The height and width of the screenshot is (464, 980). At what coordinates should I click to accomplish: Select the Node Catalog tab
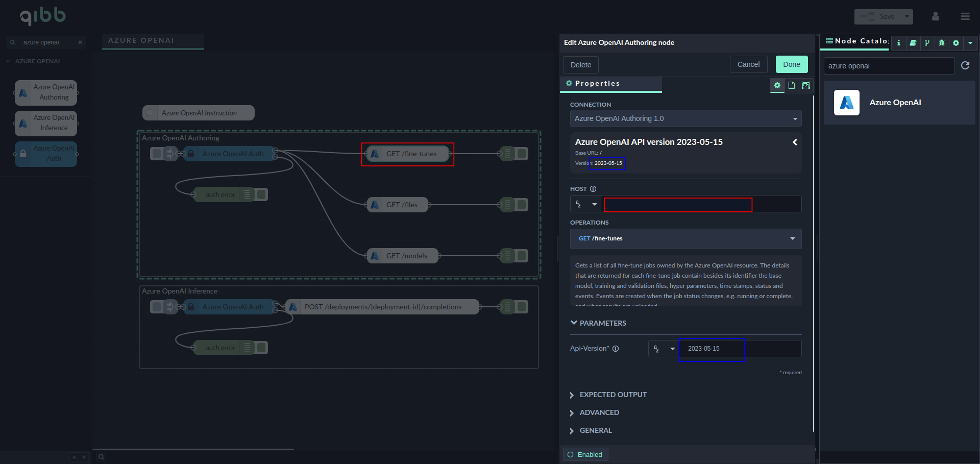(x=855, y=41)
